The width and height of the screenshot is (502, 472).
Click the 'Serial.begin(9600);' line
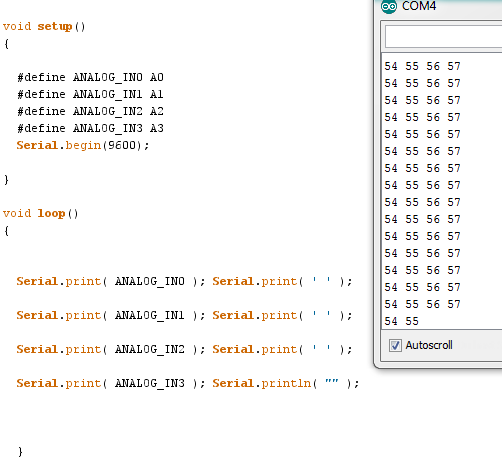(83, 145)
